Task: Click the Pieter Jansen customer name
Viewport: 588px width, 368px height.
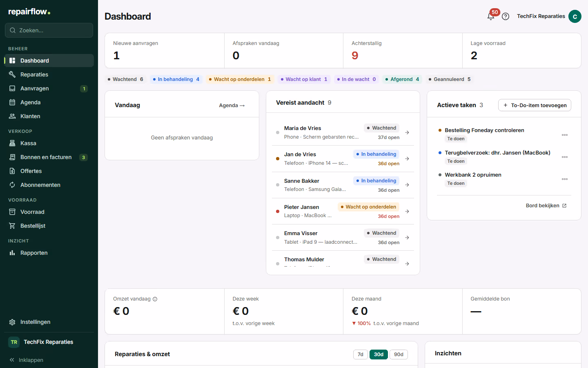Action: (301, 207)
